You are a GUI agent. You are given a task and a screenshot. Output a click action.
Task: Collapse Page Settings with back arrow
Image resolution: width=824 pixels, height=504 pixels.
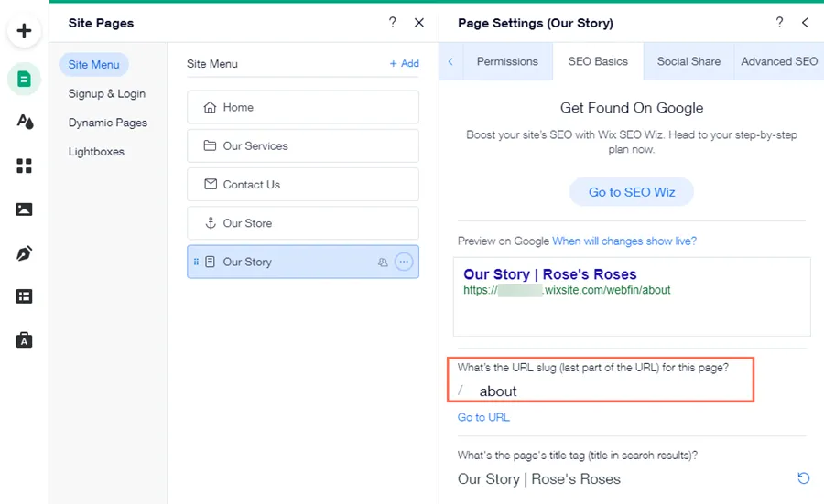805,23
